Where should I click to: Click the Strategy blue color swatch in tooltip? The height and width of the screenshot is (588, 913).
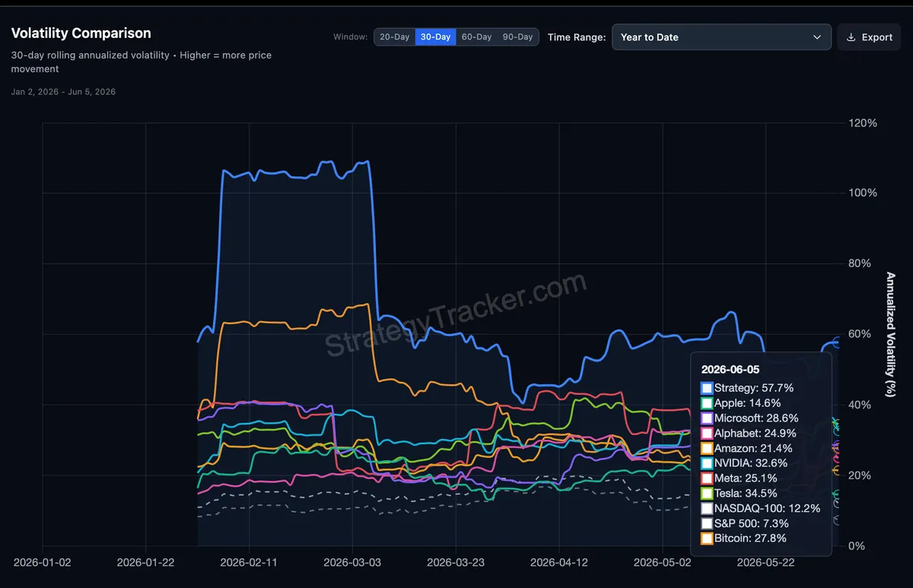(707, 389)
